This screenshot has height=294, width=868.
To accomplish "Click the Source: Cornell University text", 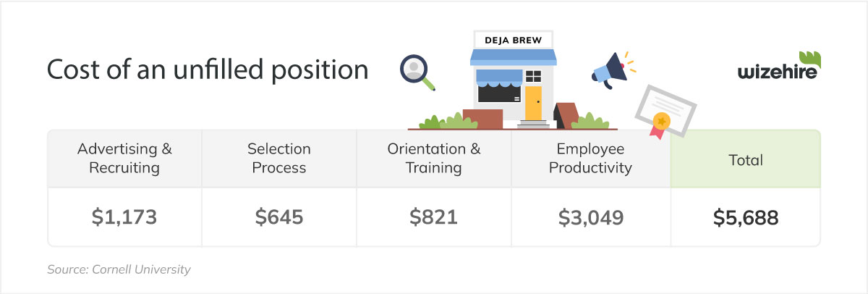I will click(x=119, y=269).
